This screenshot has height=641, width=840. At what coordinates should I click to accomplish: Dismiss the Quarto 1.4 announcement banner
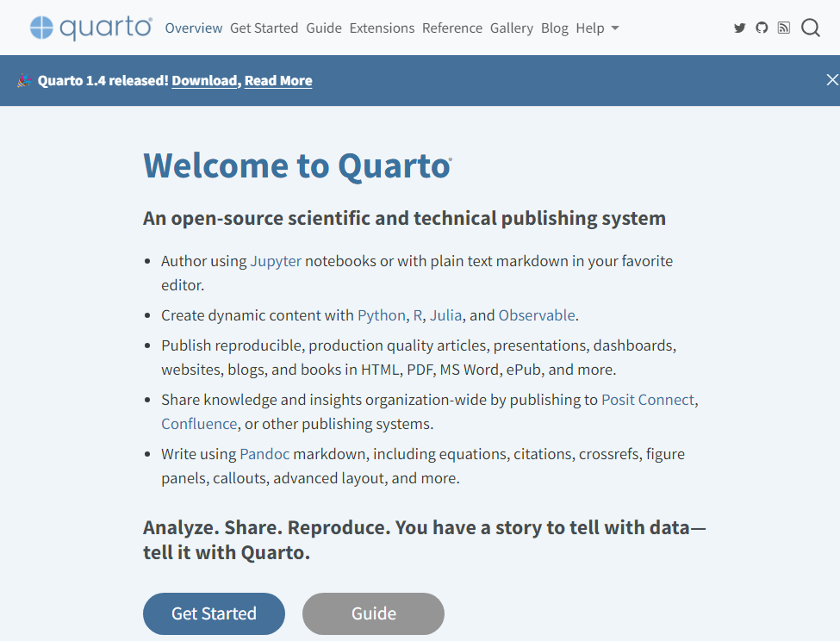[x=831, y=79]
